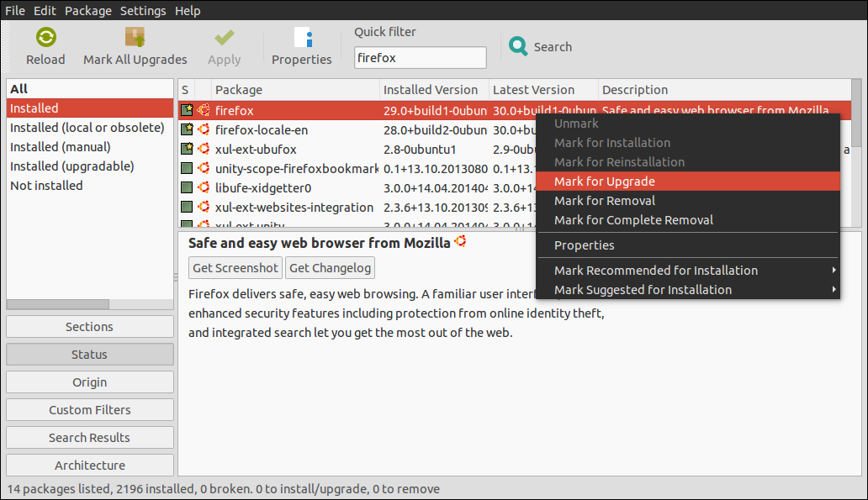Click the Ubuntu icon beside unity-scope-firefoxbookmark
The height and width of the screenshot is (500, 868).
click(204, 168)
